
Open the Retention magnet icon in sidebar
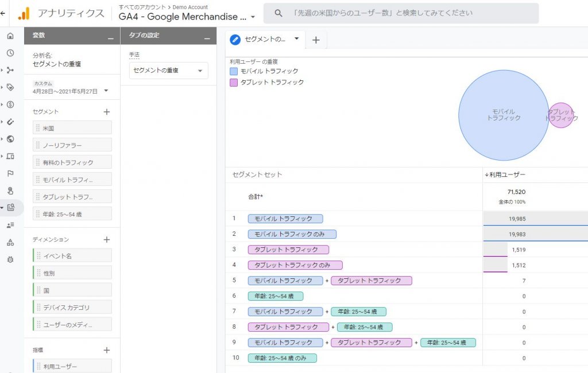coord(10,122)
